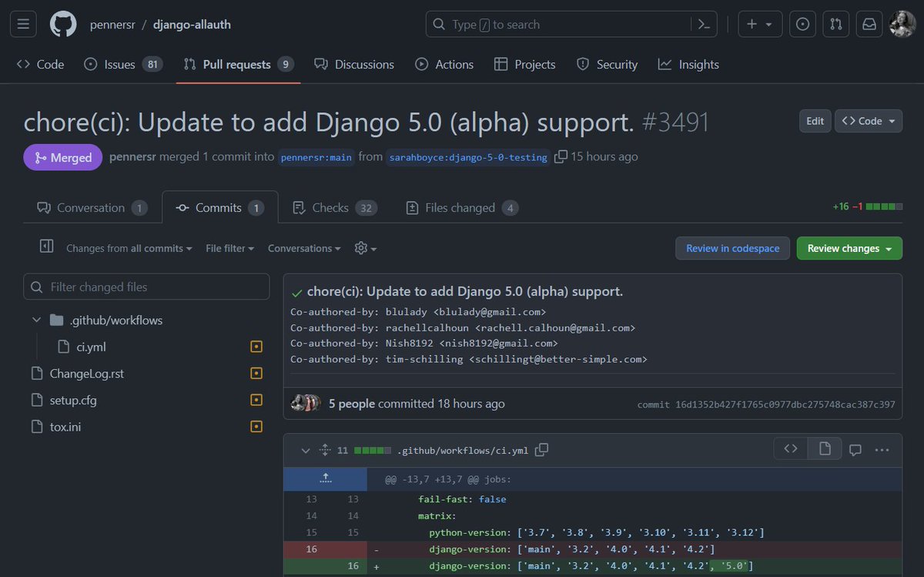Open the committers avatar stack

click(306, 403)
